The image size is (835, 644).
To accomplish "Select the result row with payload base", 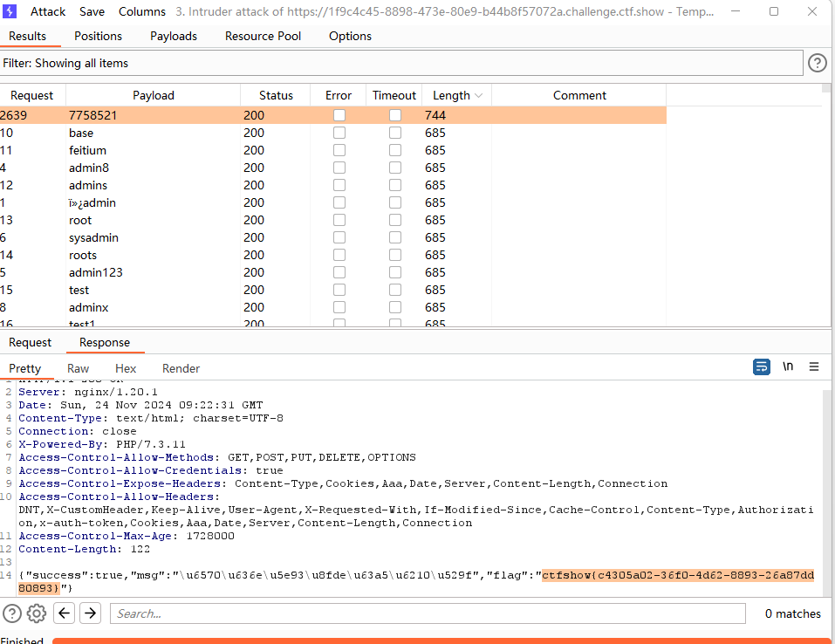I will (332, 133).
